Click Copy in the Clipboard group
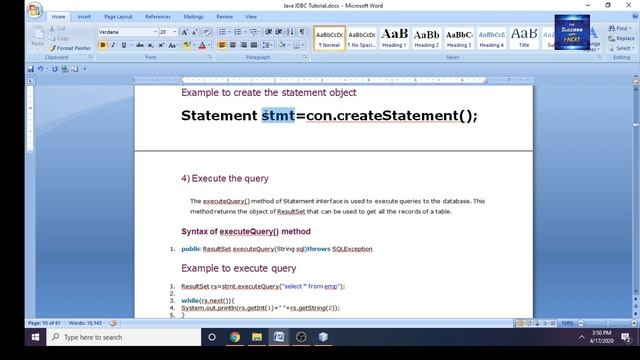The image size is (640, 360). 59,38
